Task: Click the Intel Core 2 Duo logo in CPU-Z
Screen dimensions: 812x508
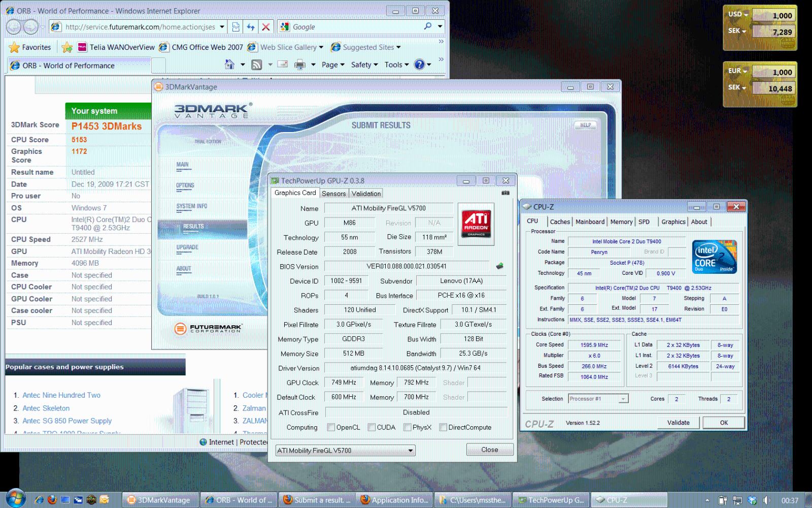Action: (715, 257)
